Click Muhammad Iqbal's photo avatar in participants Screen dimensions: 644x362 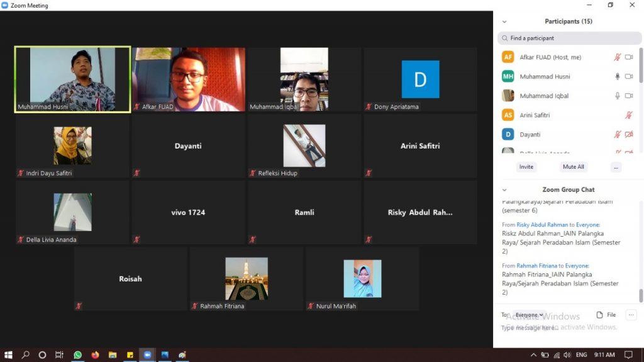point(508,96)
